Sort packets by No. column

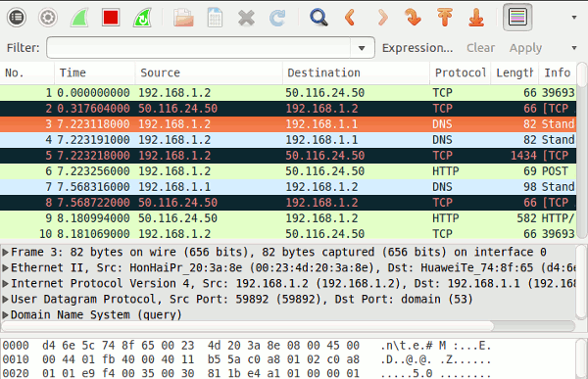click(27, 72)
